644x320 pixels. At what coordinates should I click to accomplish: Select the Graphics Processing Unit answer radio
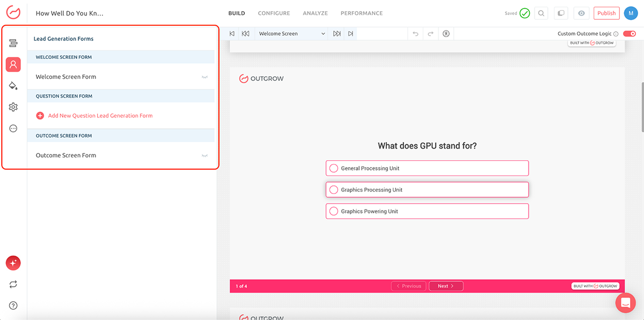[x=334, y=189]
